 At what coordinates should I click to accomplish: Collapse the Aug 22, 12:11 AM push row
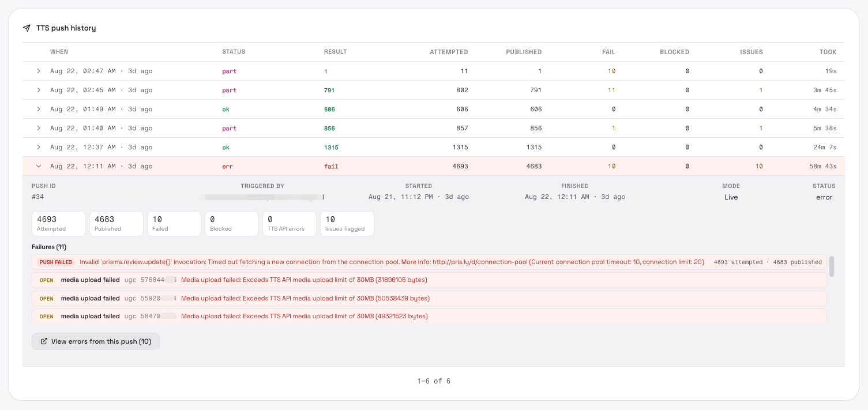click(x=39, y=167)
